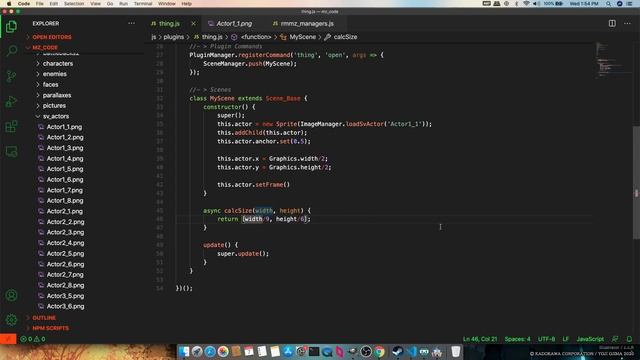Viewport: 640px width, 360px height.
Task: Expand the Outline section
Action: coord(44,318)
